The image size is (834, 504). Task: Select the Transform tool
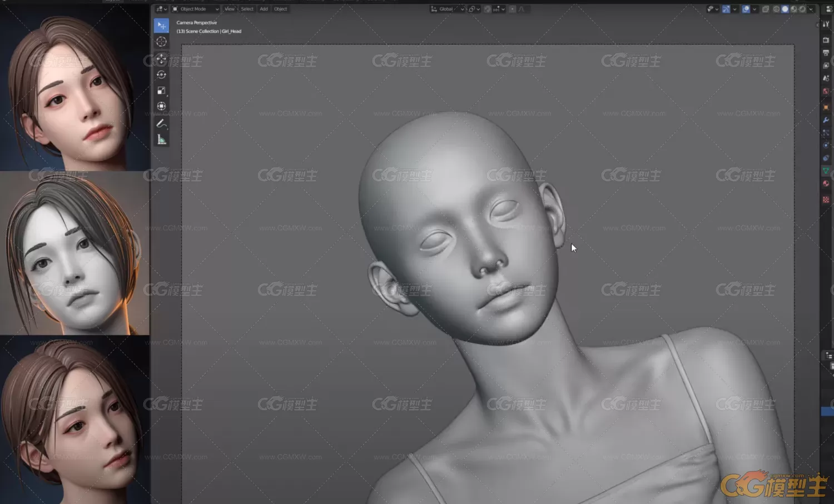pos(161,106)
